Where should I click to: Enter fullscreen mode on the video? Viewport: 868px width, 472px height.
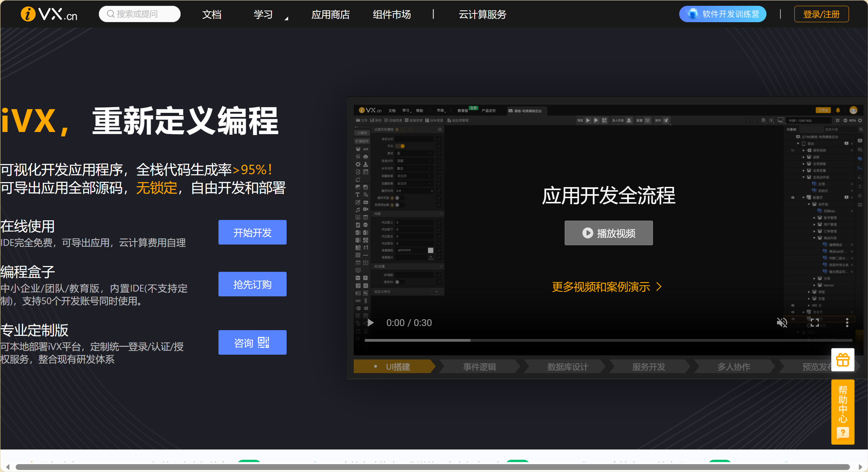click(815, 323)
